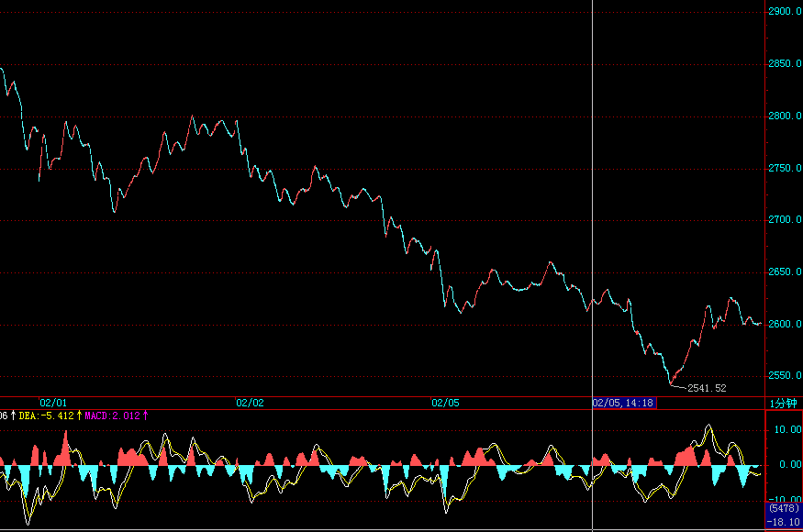This screenshot has height=532, width=803.
Task: Click the 02/01 date marker
Action: click(x=53, y=403)
